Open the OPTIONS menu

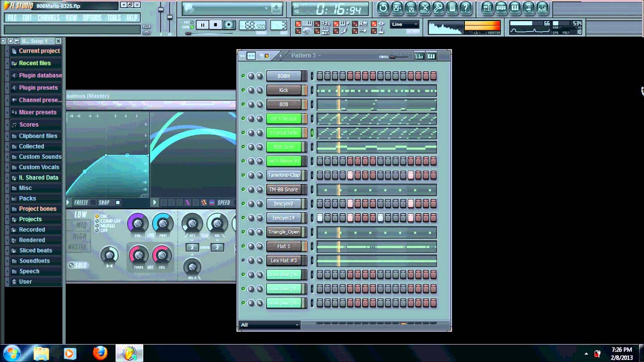[92, 18]
